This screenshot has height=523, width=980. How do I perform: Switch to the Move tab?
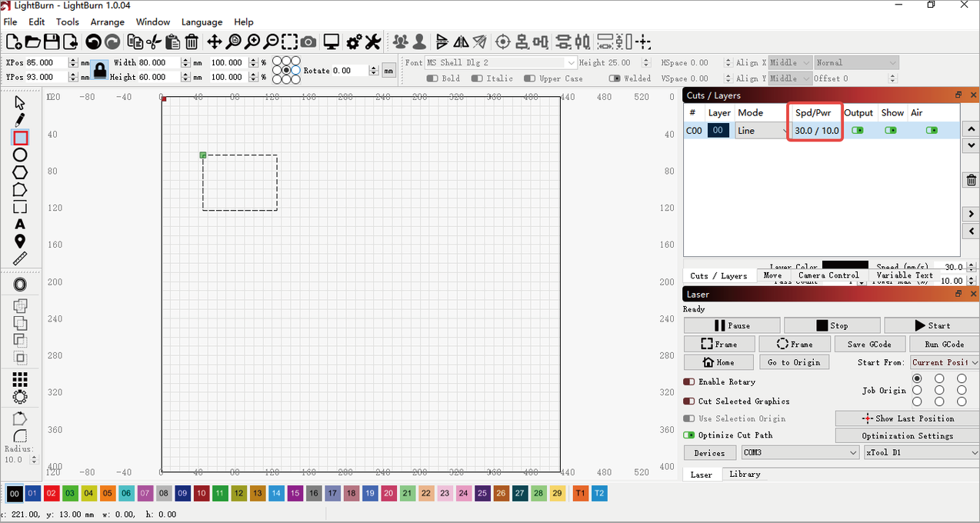tap(773, 275)
